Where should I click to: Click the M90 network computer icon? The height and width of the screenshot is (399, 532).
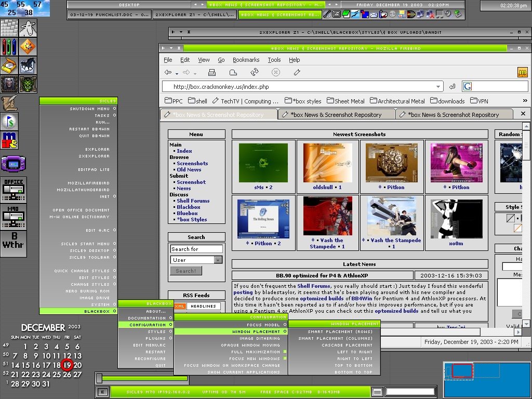point(14,217)
